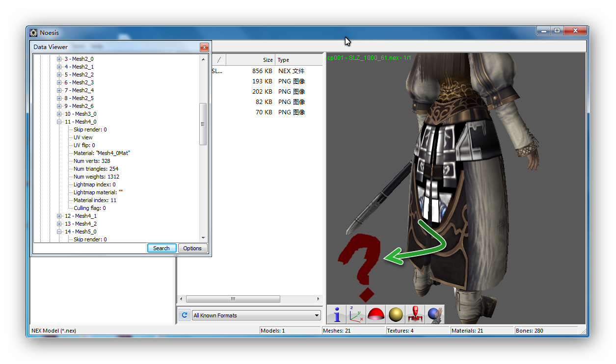This screenshot has height=364, width=616.
Task: Open the All Known Formats dropdown
Action: (x=256, y=315)
